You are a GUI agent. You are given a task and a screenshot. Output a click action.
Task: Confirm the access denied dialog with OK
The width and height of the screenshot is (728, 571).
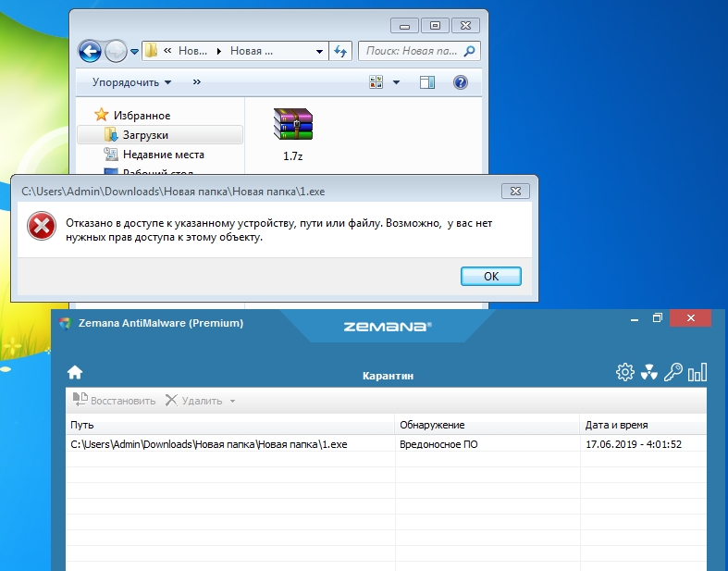pos(491,277)
